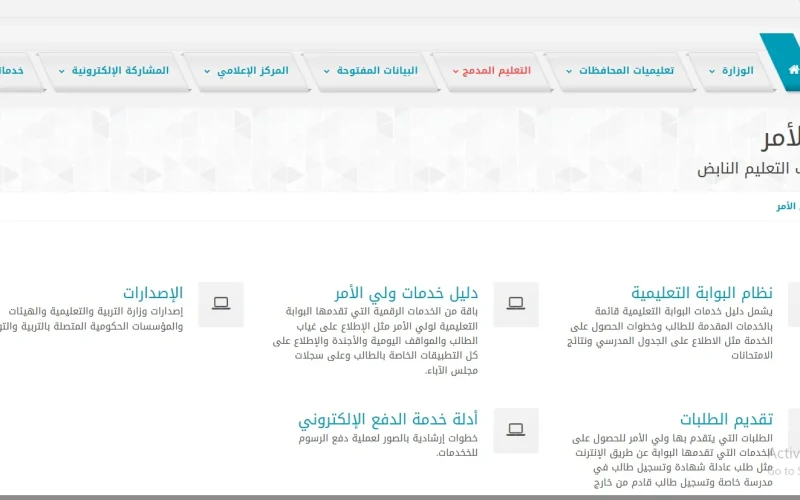Image resolution: width=800 pixels, height=500 pixels.
Task: Click the laptop icon beside الإصدارات
Action: pos(221,304)
